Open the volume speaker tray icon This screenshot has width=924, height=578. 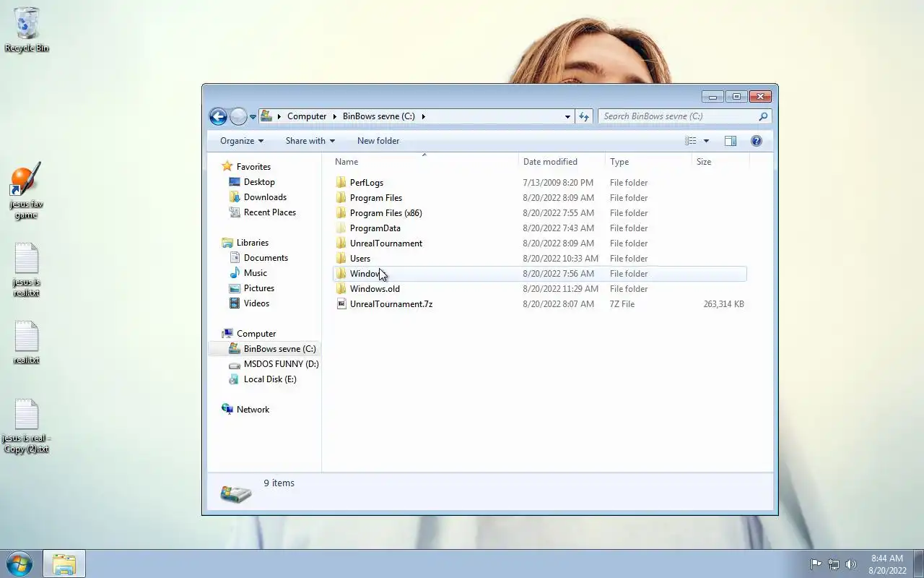click(850, 564)
